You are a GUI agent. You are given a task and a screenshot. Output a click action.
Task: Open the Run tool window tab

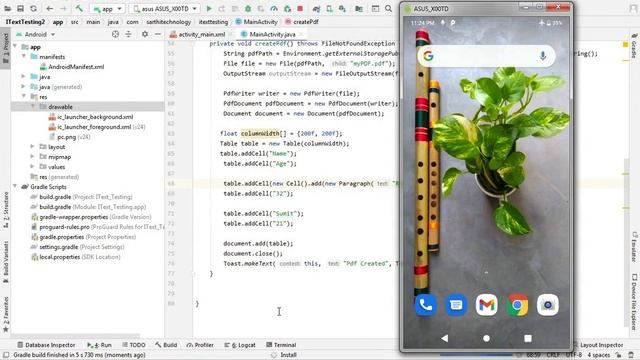(x=99, y=345)
